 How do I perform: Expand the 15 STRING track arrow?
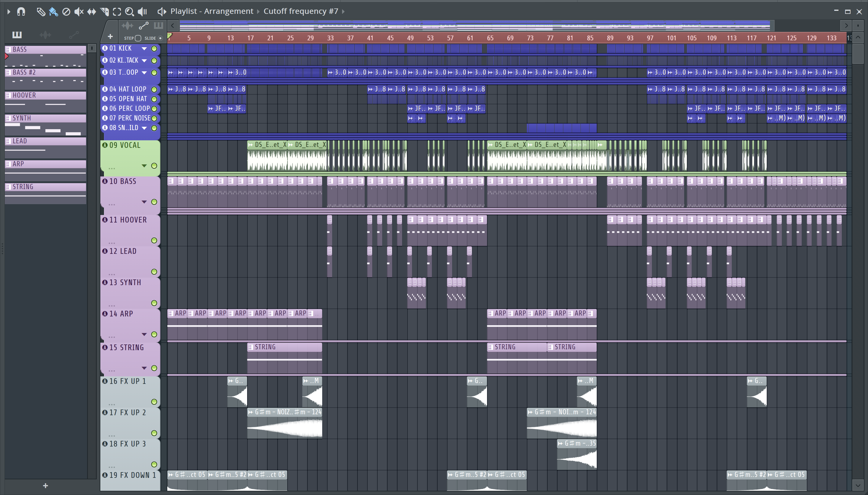[144, 368]
